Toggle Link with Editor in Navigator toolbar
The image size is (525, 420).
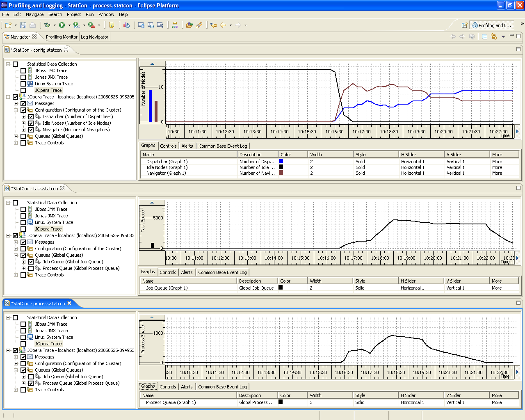494,37
